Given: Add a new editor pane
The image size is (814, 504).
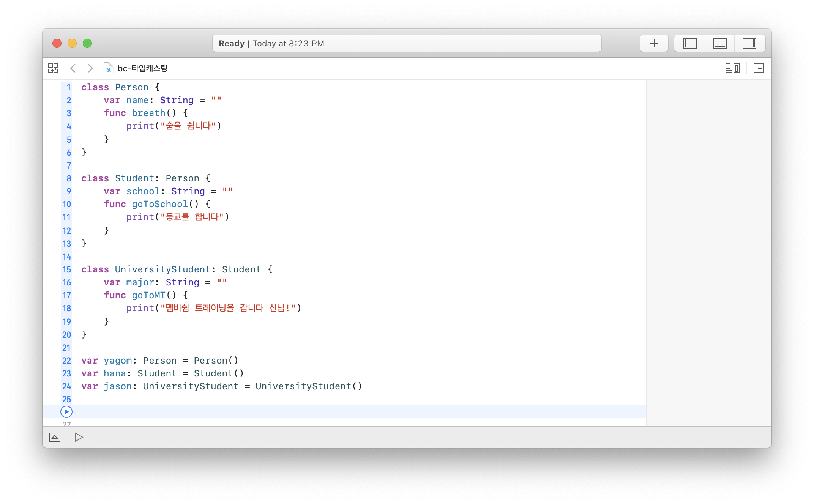Looking at the screenshot, I should [758, 68].
